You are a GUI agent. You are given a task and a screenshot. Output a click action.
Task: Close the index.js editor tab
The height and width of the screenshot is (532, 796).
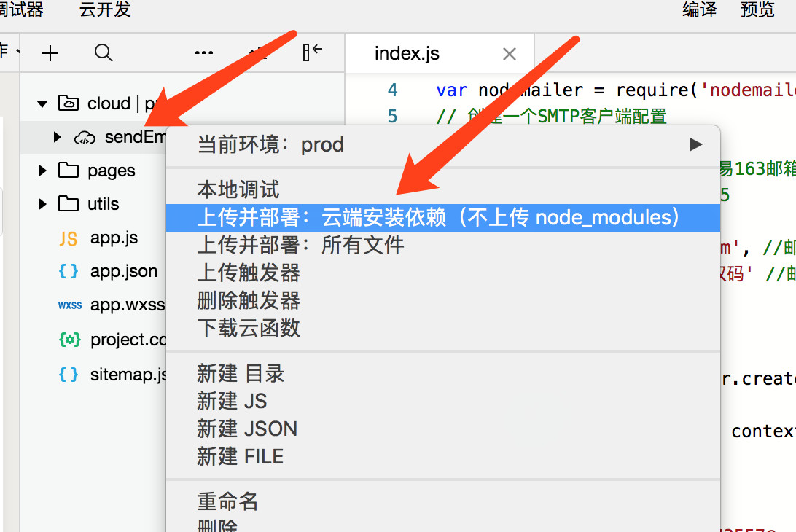click(510, 54)
